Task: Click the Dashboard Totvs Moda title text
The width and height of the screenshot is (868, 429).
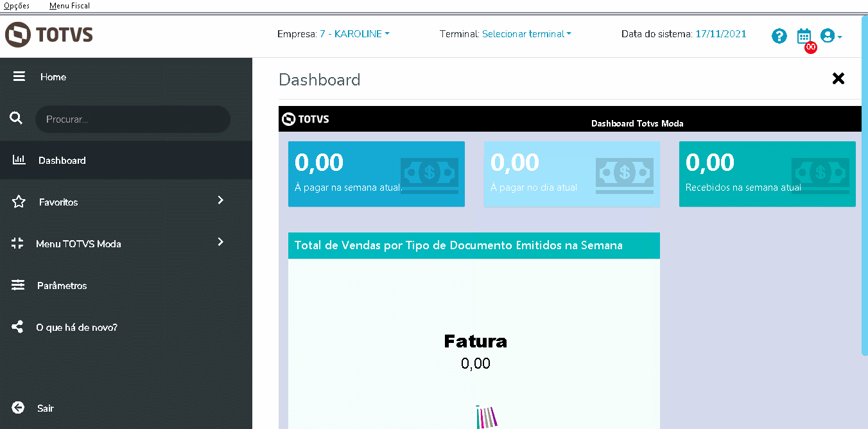Action: pos(637,123)
